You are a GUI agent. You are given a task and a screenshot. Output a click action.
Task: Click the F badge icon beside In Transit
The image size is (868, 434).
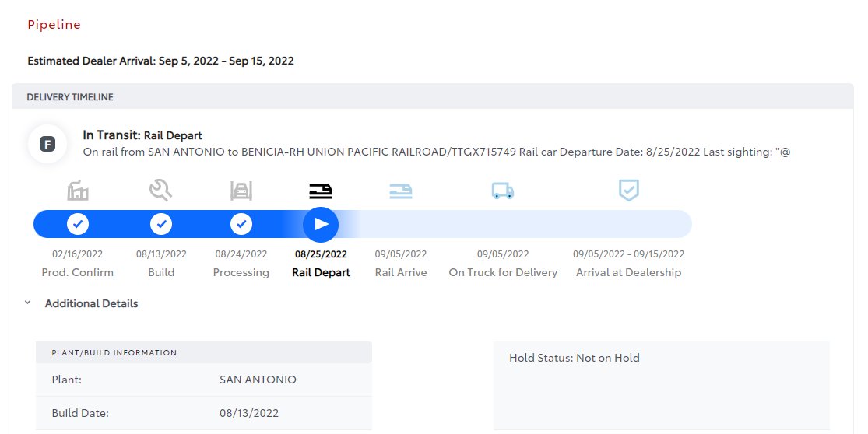click(x=47, y=145)
